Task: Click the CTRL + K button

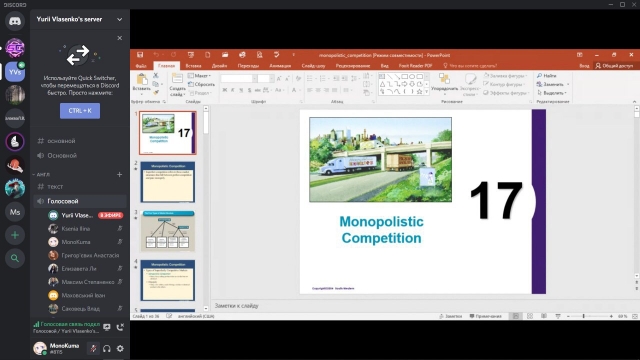Action: [80, 111]
